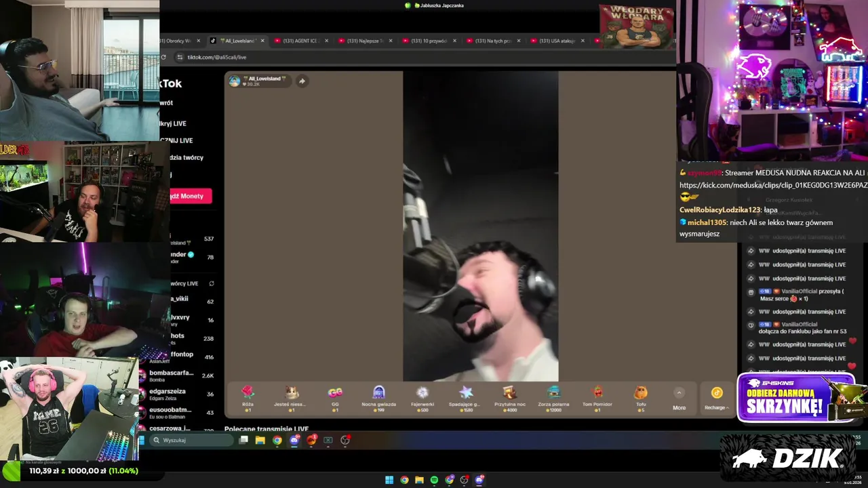Open bombascarfa... live channel in sidebar
The height and width of the screenshot is (488, 868).
[178, 375]
